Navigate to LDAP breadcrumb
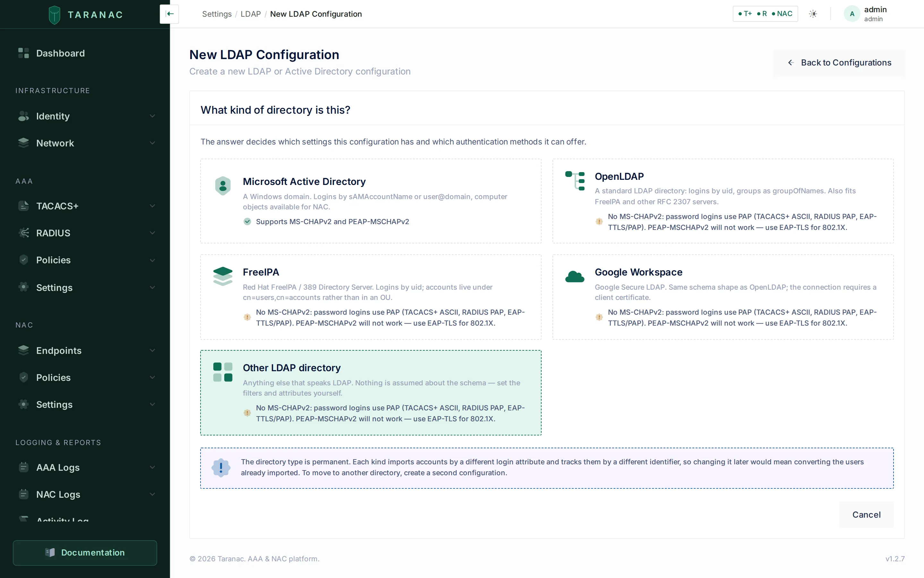924x578 pixels. click(x=251, y=14)
